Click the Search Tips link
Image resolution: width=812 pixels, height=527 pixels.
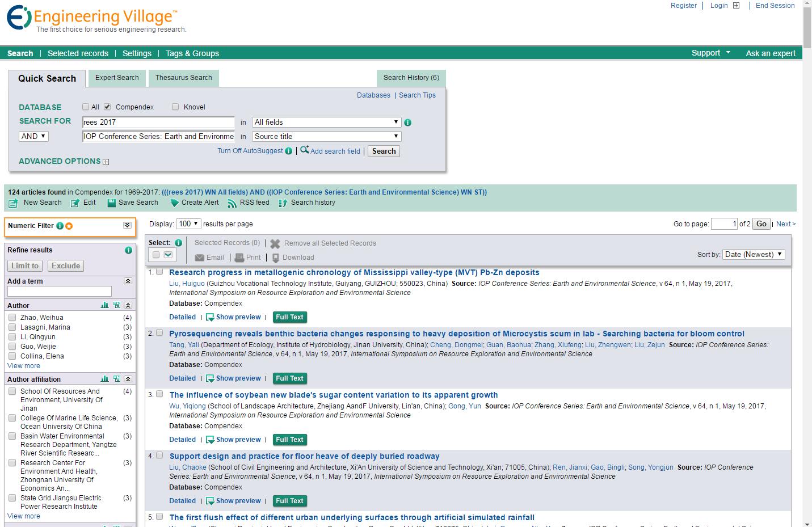(x=417, y=95)
